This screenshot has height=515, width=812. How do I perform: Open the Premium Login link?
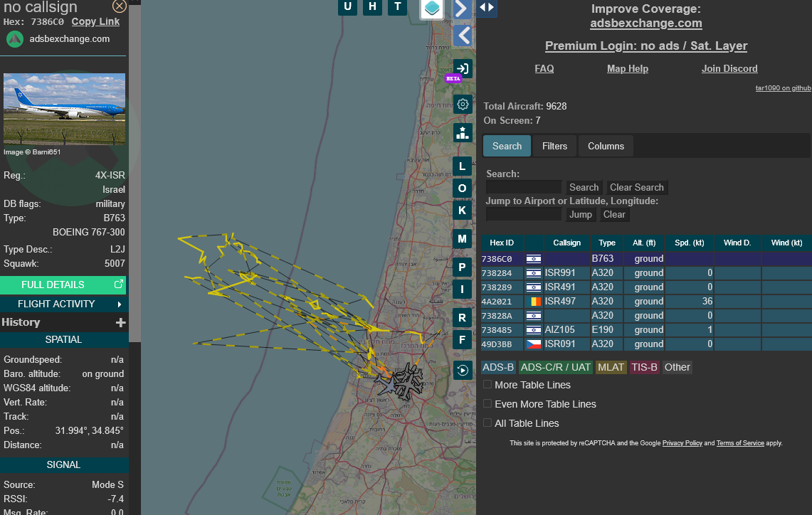645,46
